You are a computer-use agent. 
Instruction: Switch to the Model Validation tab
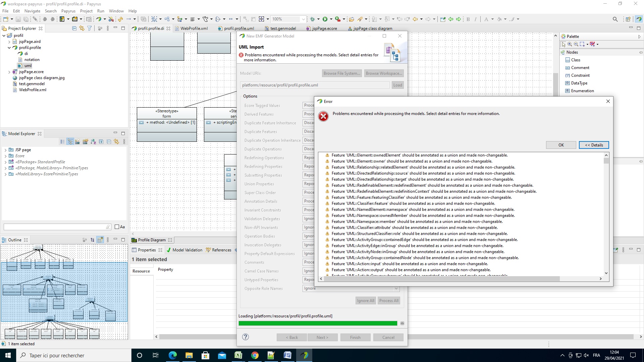point(184,250)
